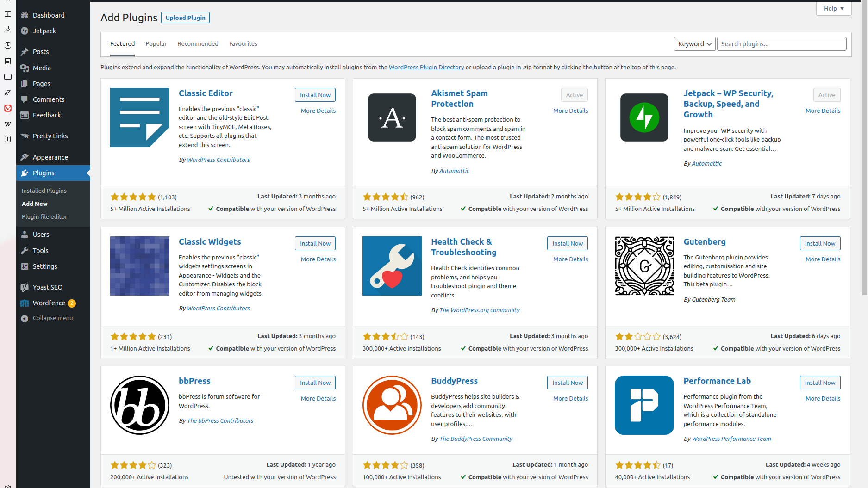Click the Media library icon
868x488 pixels.
point(25,68)
